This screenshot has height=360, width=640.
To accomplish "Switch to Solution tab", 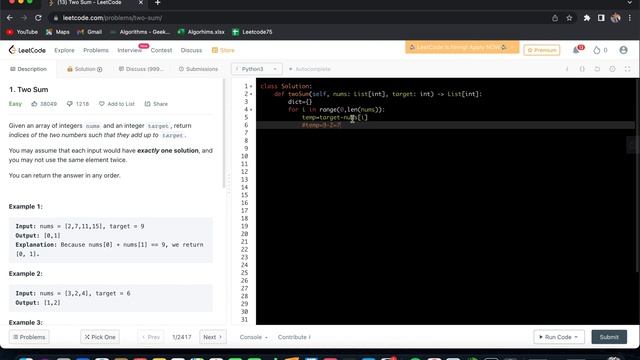I will (x=84, y=69).
